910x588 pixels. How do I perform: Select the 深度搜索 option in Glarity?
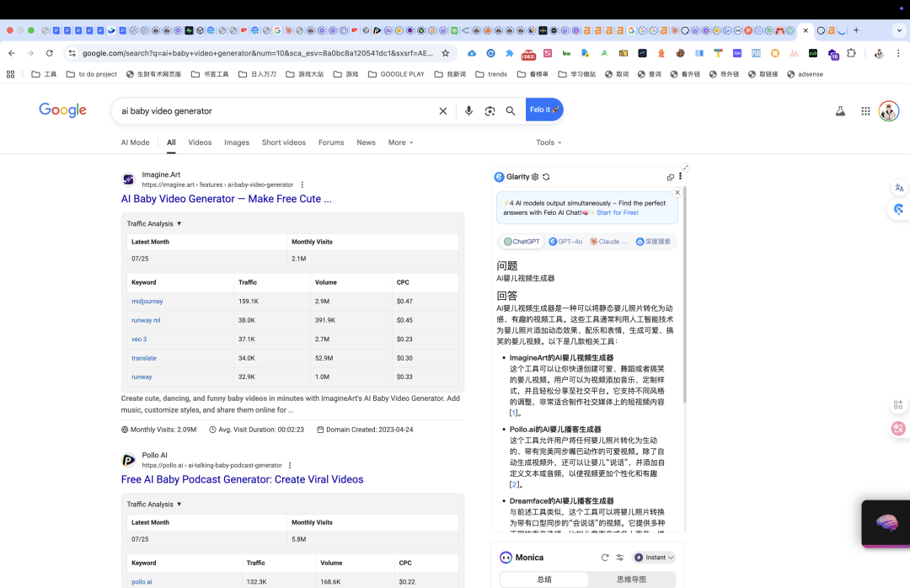[653, 242]
